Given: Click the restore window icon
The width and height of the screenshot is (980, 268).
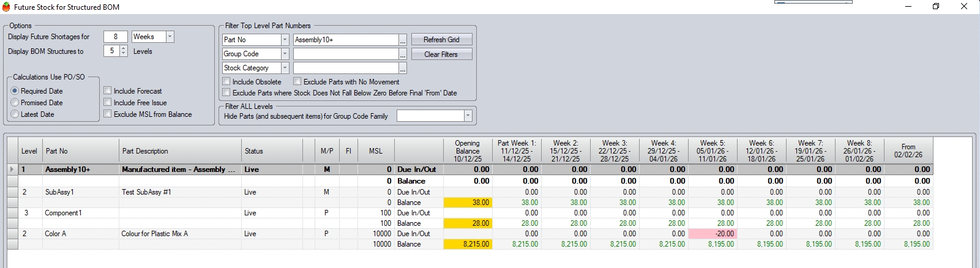Looking at the screenshot, I should [935, 7].
